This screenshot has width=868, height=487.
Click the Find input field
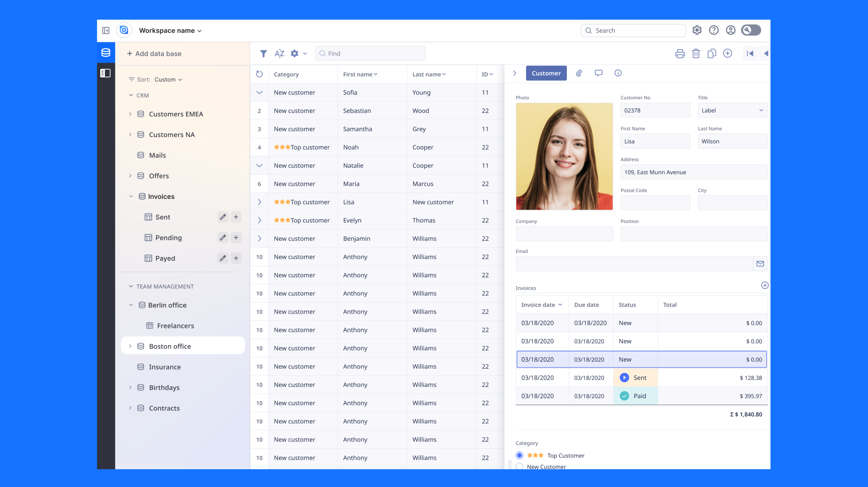click(x=370, y=53)
